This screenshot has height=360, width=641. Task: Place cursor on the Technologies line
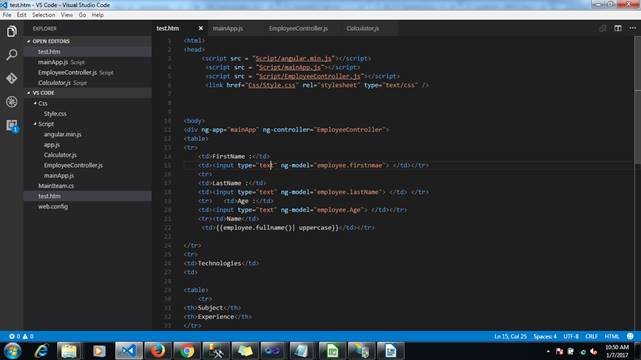pos(221,263)
